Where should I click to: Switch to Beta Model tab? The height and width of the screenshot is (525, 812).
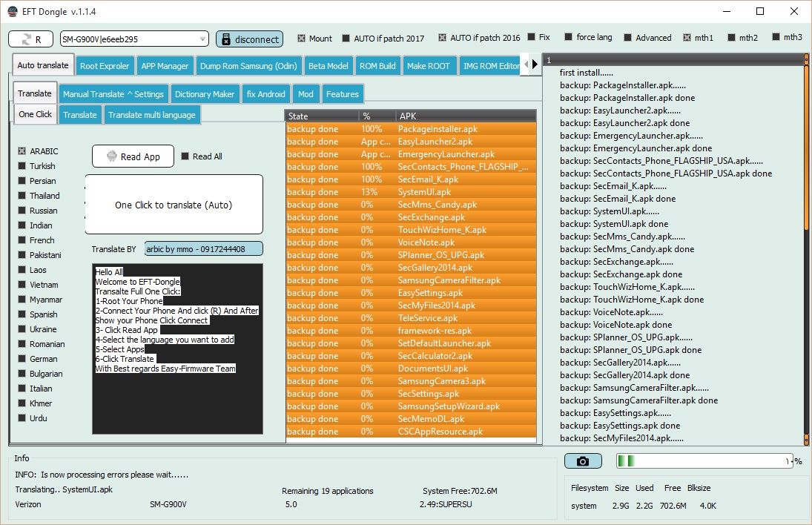pos(329,66)
